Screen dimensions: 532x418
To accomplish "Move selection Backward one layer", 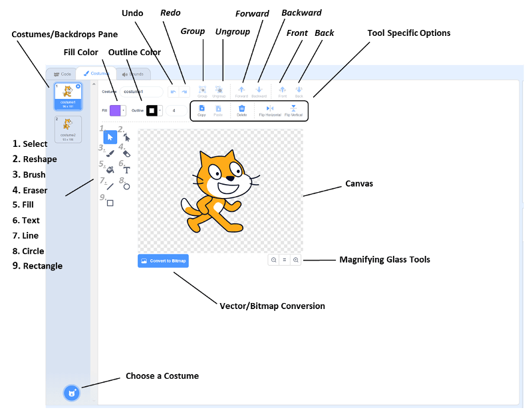I will point(259,92).
